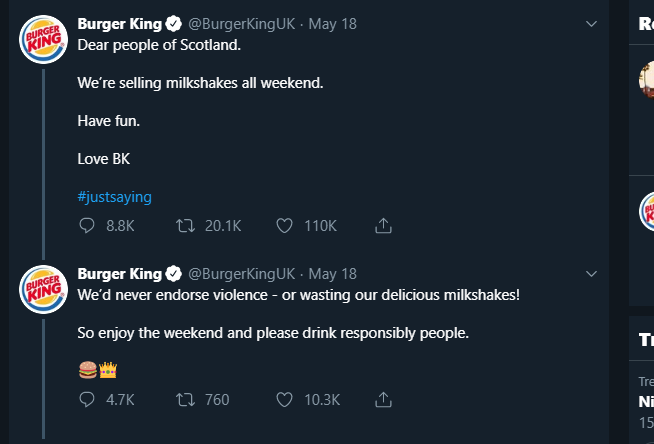This screenshot has width=654, height=444.
Task: Click the 'Dear people of Scotland' tweet text
Action: (x=159, y=45)
